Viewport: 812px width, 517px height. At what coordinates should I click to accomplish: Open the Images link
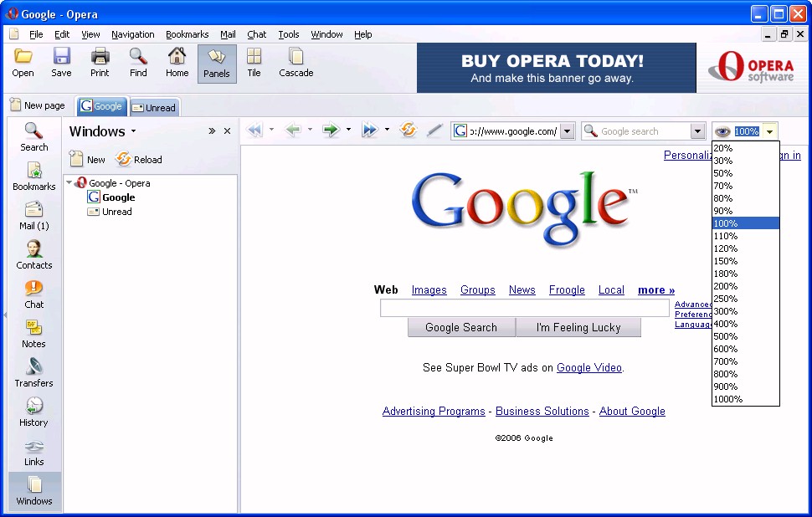tap(429, 289)
